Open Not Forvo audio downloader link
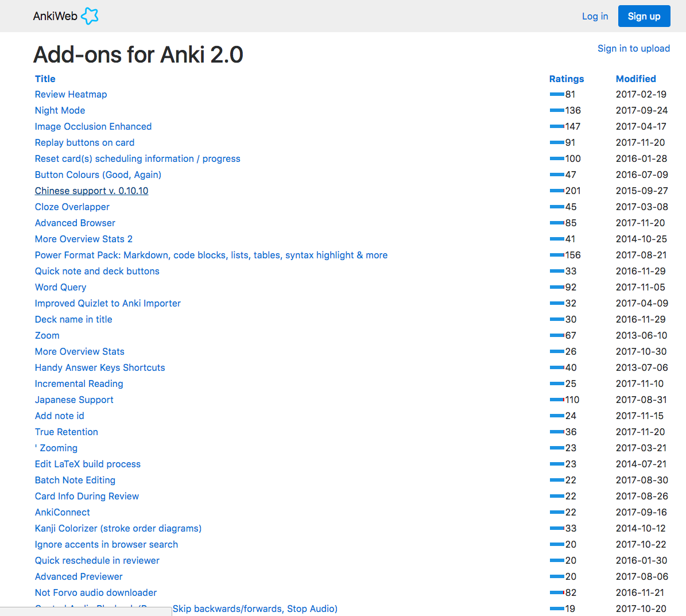This screenshot has height=616, width=686. pos(95,592)
